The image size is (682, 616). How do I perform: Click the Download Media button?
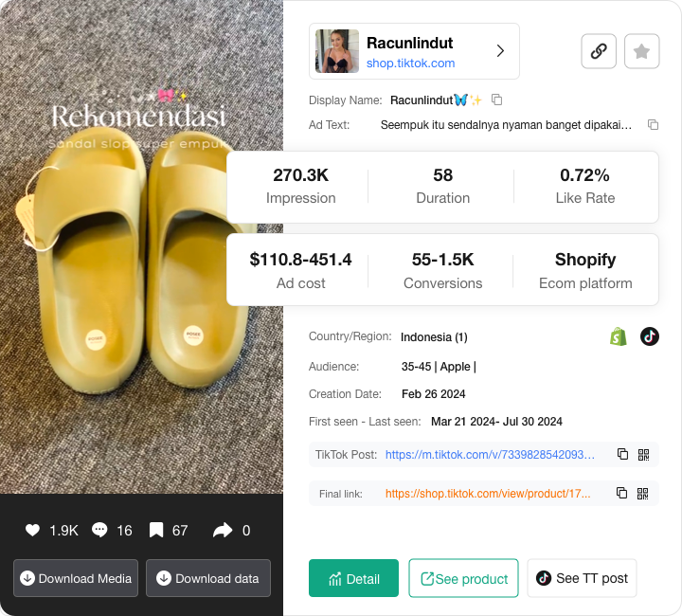[76, 578]
